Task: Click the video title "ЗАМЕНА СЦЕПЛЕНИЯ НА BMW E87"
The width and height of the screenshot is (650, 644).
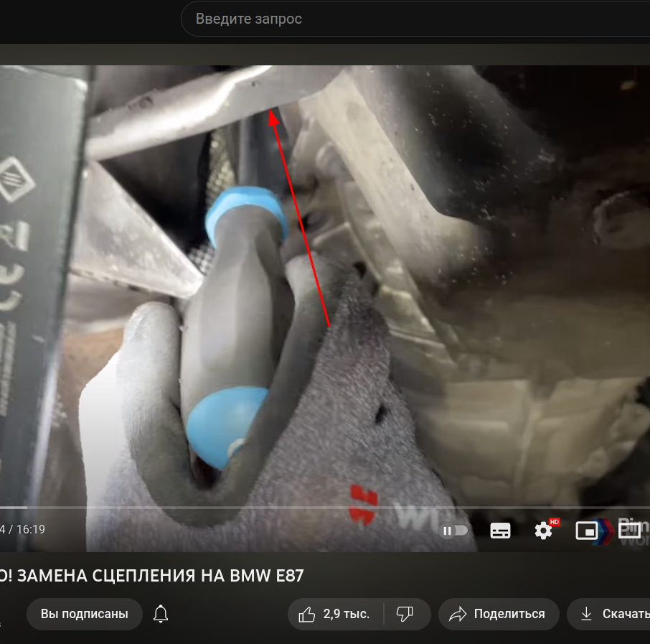Action: 161,576
